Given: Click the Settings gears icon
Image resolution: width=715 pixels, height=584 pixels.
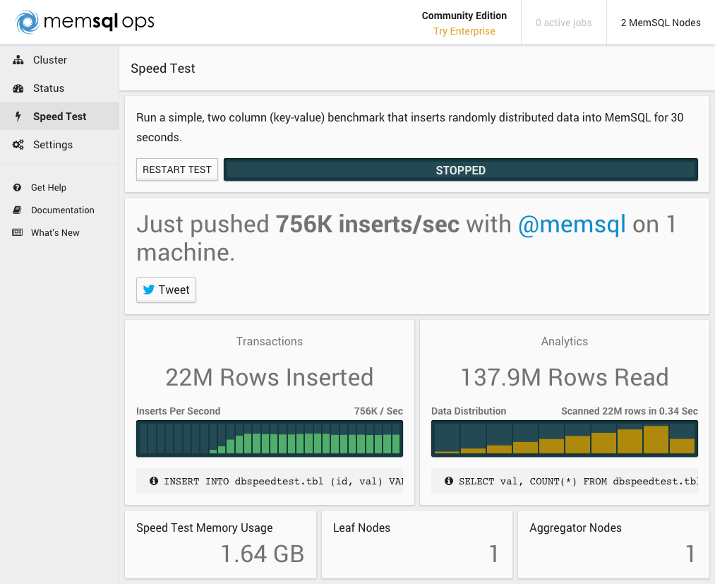Looking at the screenshot, I should tap(18, 145).
